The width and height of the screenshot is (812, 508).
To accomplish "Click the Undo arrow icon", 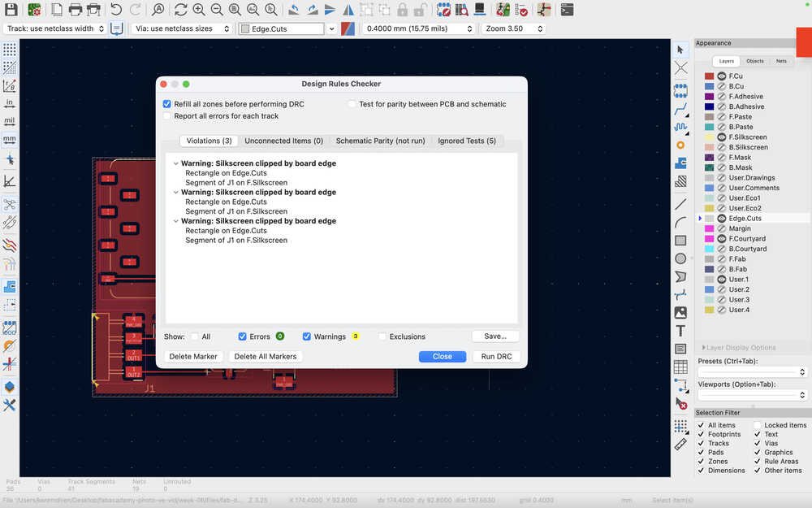I will pos(116,9).
